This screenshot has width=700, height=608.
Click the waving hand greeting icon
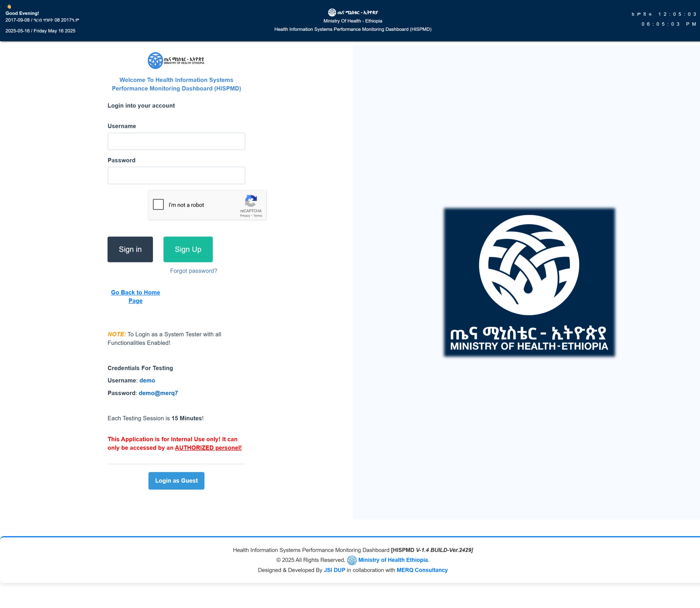(x=9, y=7)
